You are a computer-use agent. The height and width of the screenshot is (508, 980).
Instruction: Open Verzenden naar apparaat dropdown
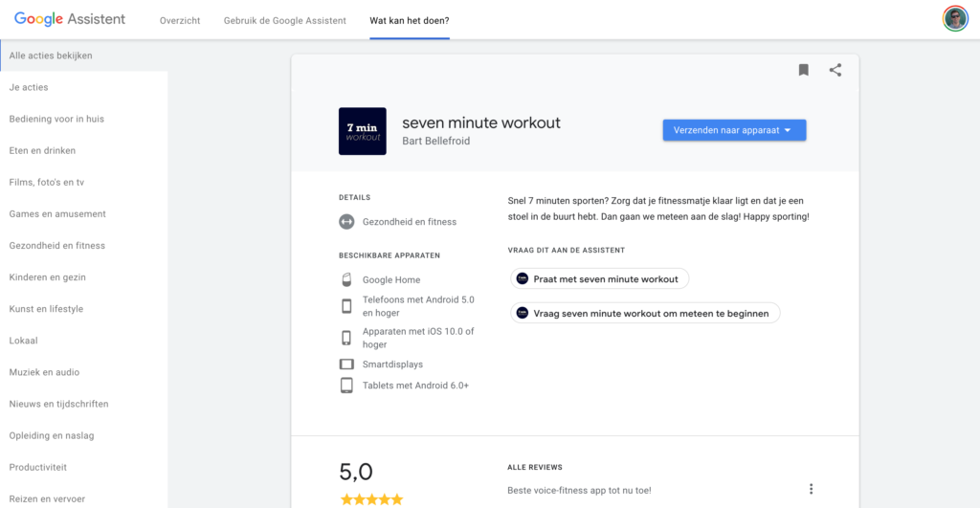734,130
